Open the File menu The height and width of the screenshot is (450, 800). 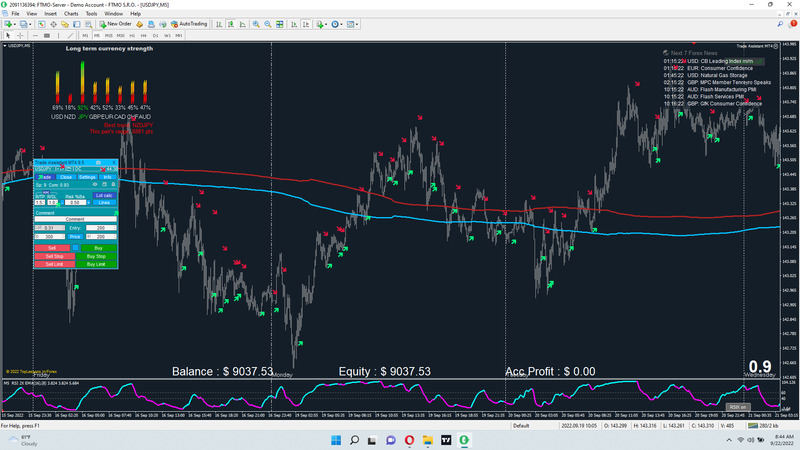[15, 14]
